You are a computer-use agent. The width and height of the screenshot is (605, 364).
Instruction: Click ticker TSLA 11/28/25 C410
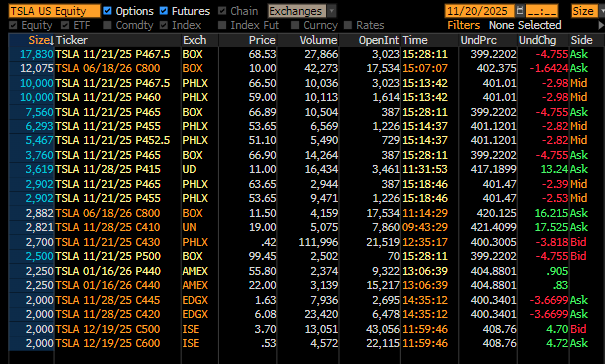point(108,227)
